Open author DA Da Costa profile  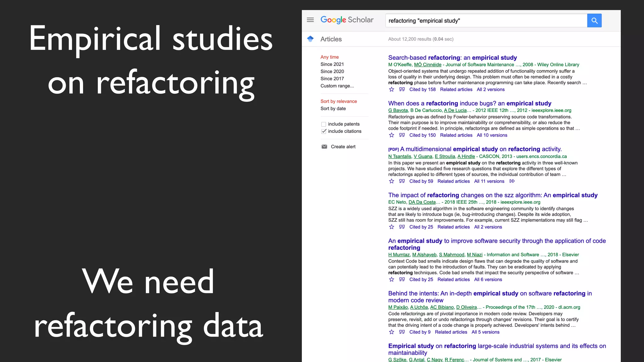pyautogui.click(x=422, y=202)
